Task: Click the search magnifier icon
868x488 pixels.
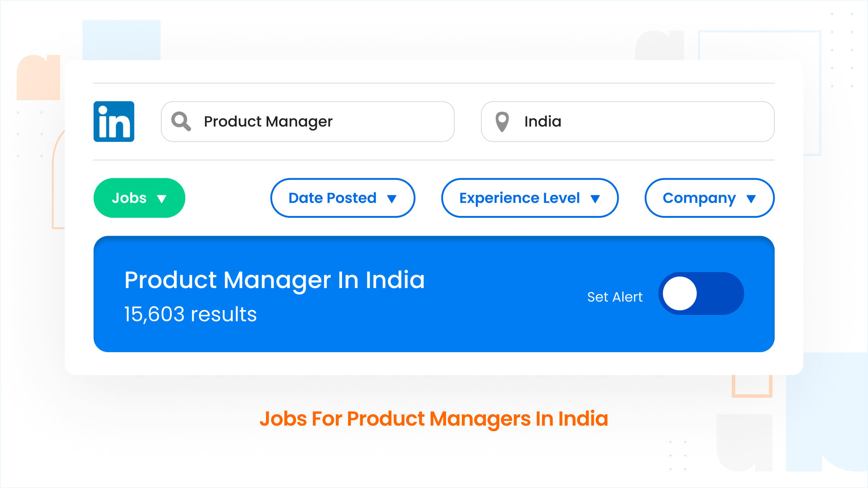Action: click(182, 121)
